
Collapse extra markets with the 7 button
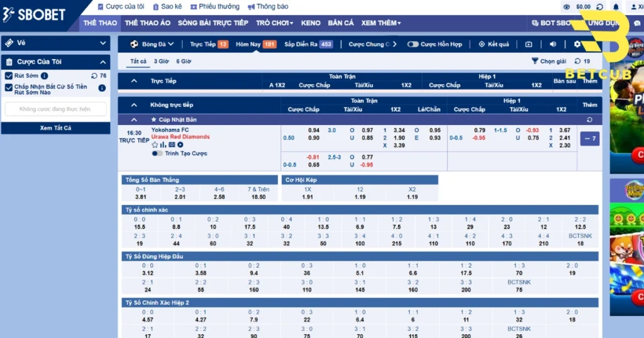(x=589, y=139)
